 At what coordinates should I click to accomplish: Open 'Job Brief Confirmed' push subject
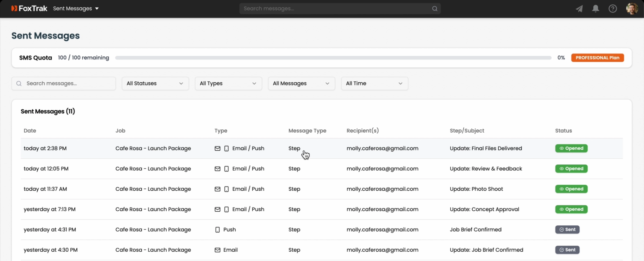point(476,230)
